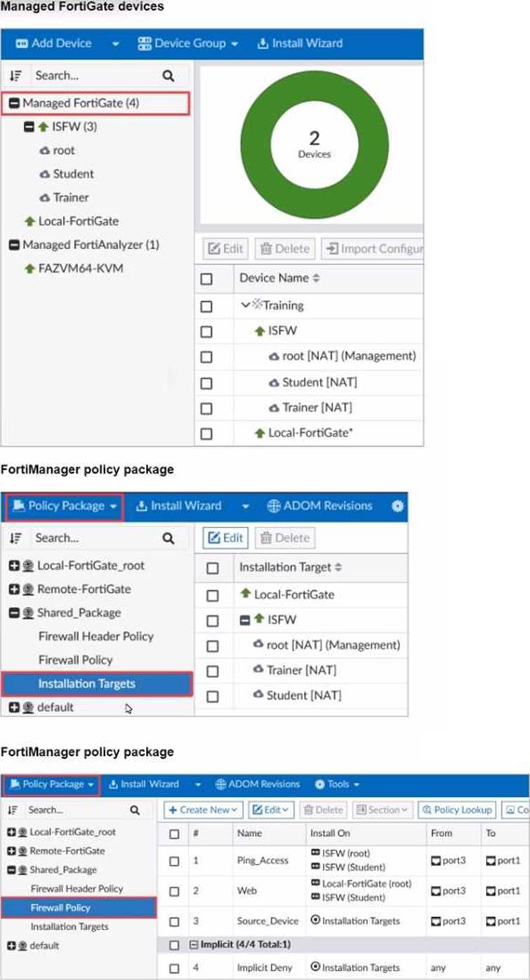Click the search magnifier in Installation Targets panel

click(x=168, y=538)
